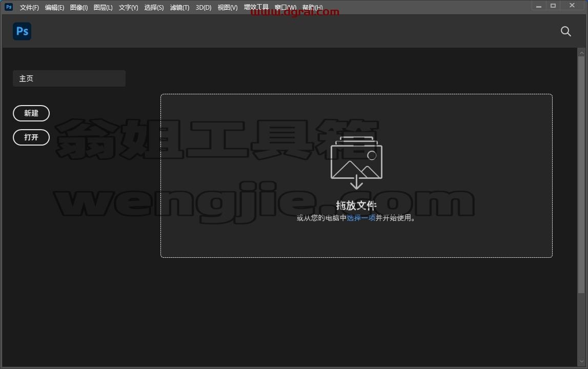Close the Photoshop window

tap(572, 5)
